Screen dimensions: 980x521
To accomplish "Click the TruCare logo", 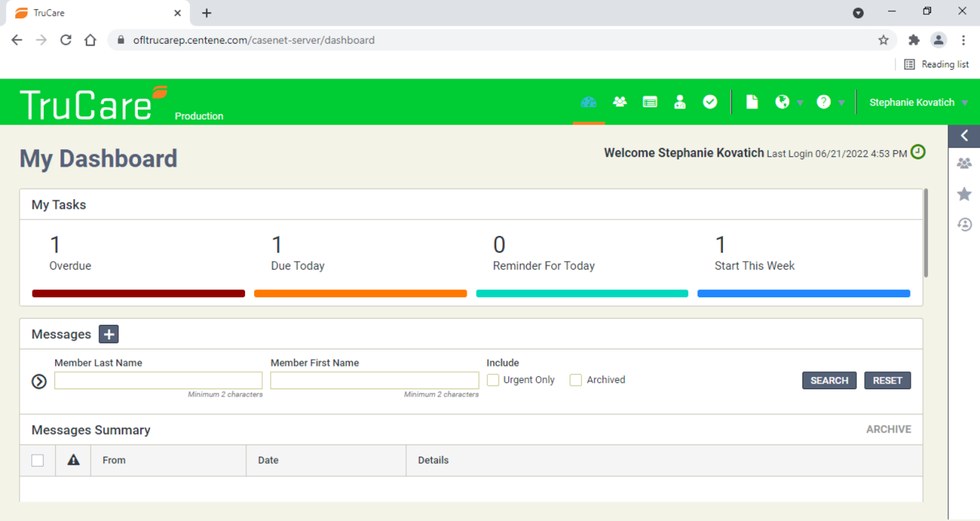I will point(93,104).
